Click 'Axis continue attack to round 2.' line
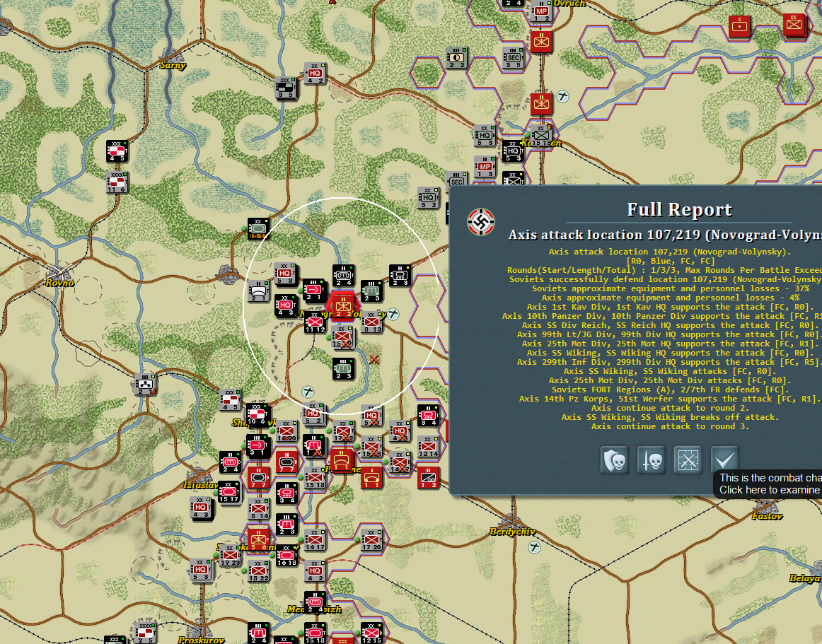Viewport: 822px width, 644px height. (671, 408)
